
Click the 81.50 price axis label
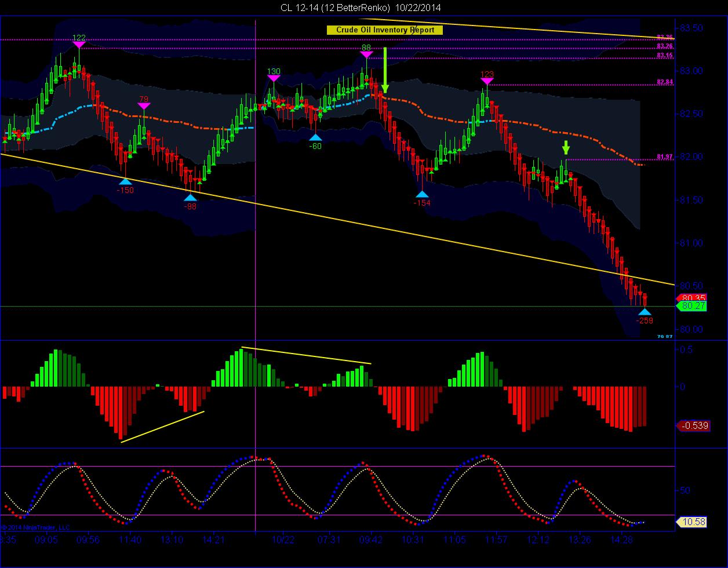691,200
